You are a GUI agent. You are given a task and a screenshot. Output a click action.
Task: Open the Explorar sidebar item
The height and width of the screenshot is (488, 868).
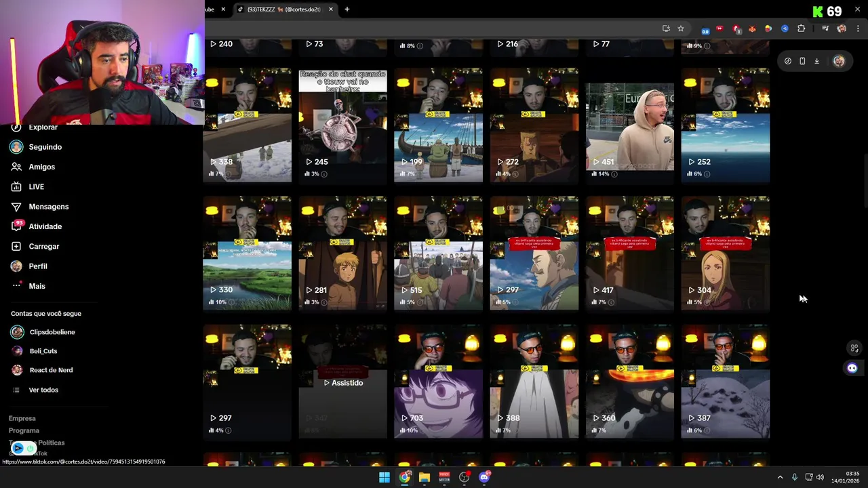(43, 127)
